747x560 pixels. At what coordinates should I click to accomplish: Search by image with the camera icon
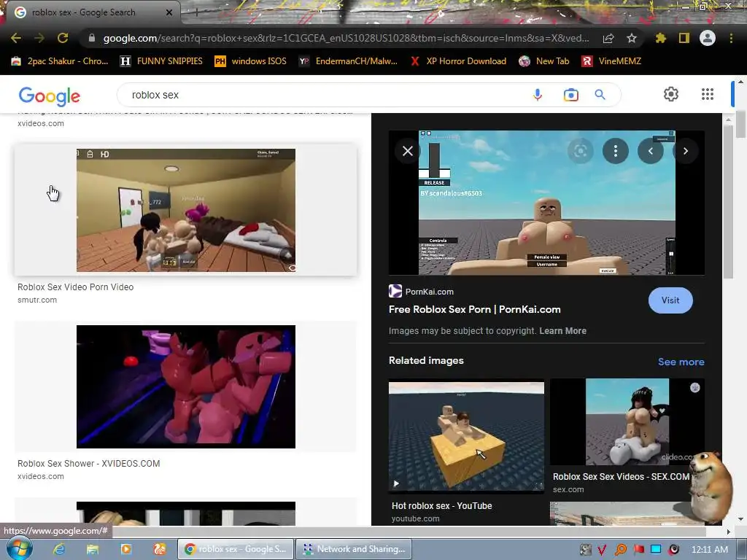click(x=570, y=95)
